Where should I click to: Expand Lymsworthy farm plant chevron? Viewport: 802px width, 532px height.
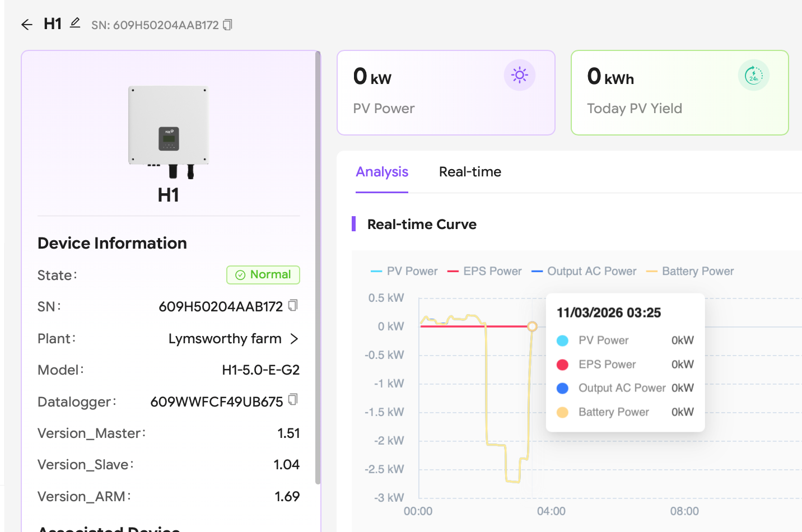[x=294, y=339]
